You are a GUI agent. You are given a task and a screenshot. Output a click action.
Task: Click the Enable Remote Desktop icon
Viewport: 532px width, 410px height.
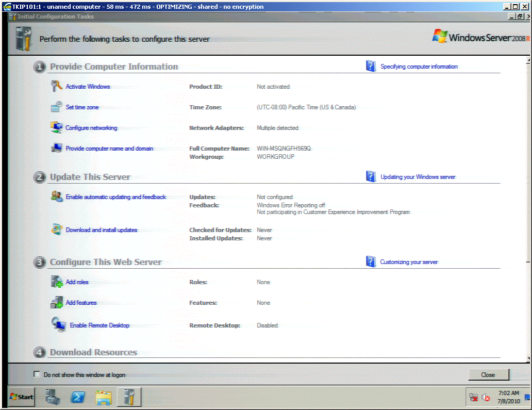[58, 324]
